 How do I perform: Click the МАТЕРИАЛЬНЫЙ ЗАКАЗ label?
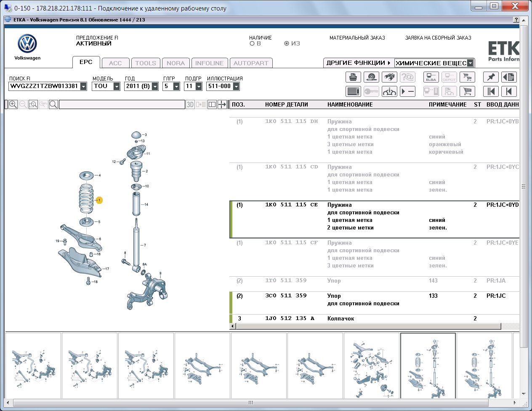[x=357, y=38]
